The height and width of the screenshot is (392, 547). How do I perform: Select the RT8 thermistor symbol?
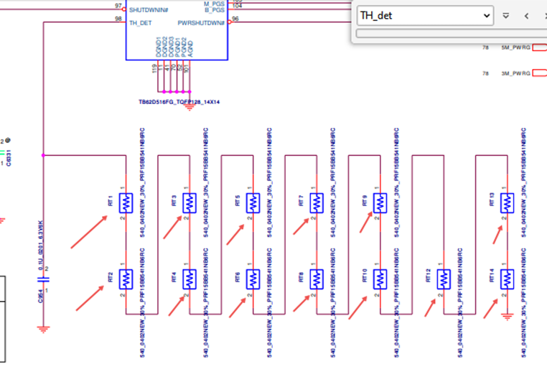[317, 279]
